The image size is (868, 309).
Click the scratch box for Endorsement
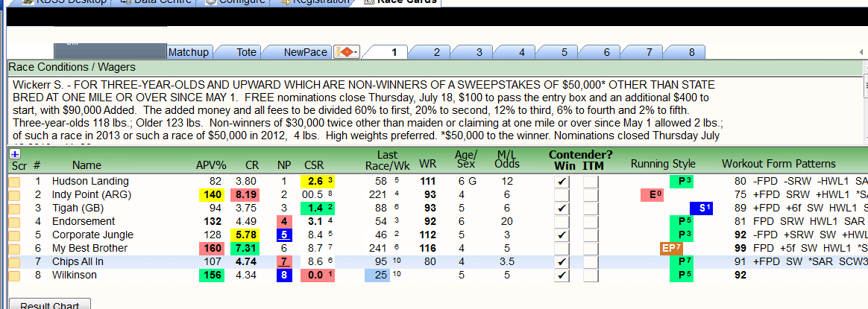14,221
